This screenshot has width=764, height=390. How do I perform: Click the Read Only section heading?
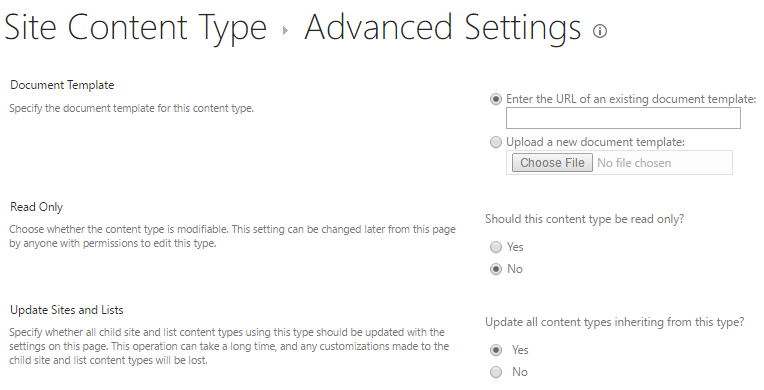37,207
